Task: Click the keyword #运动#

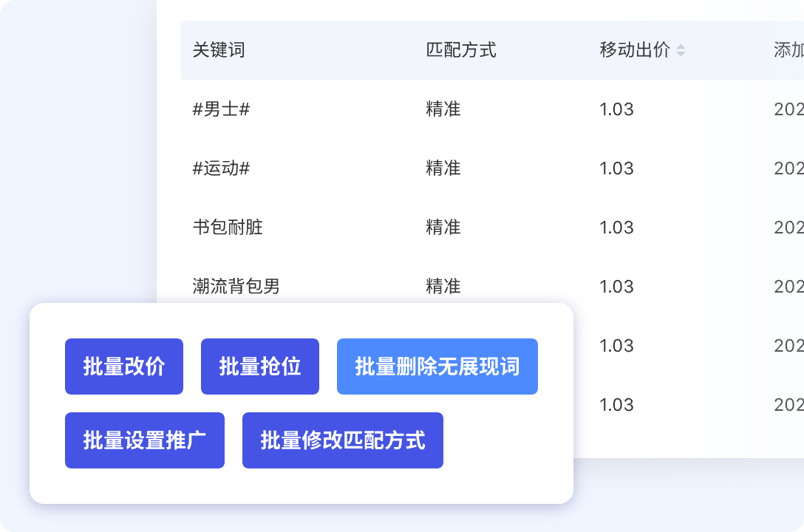Action: click(x=220, y=168)
